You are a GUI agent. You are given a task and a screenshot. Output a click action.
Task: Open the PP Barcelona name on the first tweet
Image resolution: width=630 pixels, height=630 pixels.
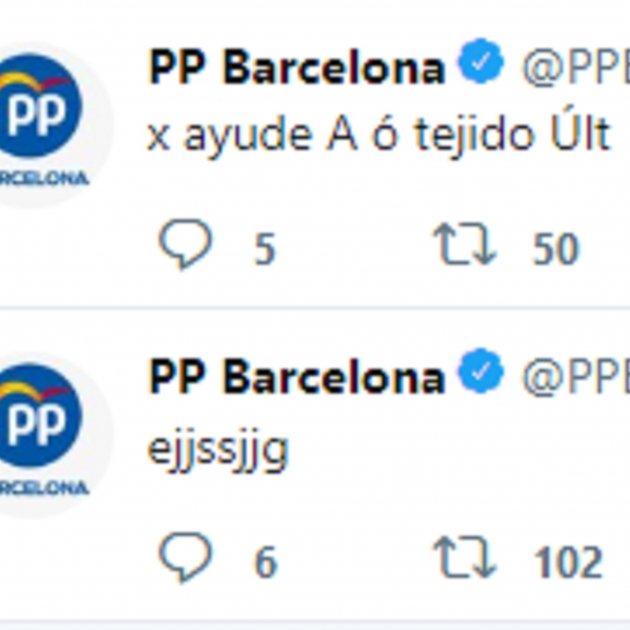[x=297, y=67]
